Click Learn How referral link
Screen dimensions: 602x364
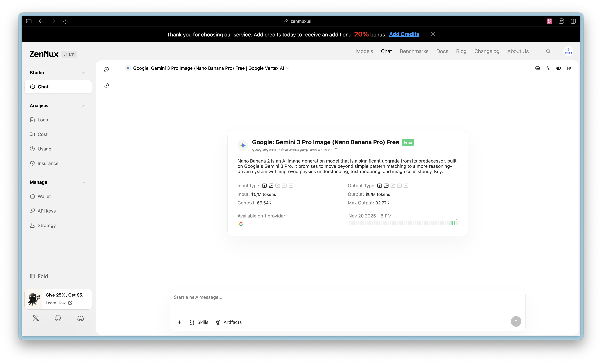(59, 303)
